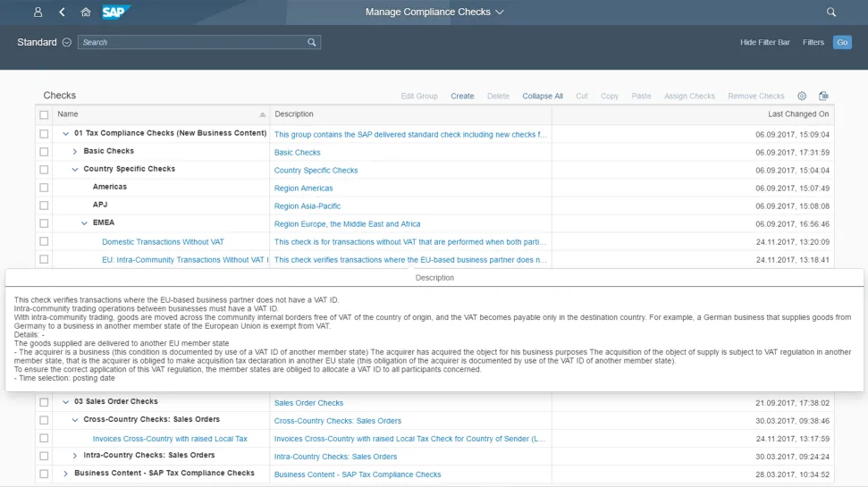Click the export table icon
The image size is (868, 487).
coord(824,96)
